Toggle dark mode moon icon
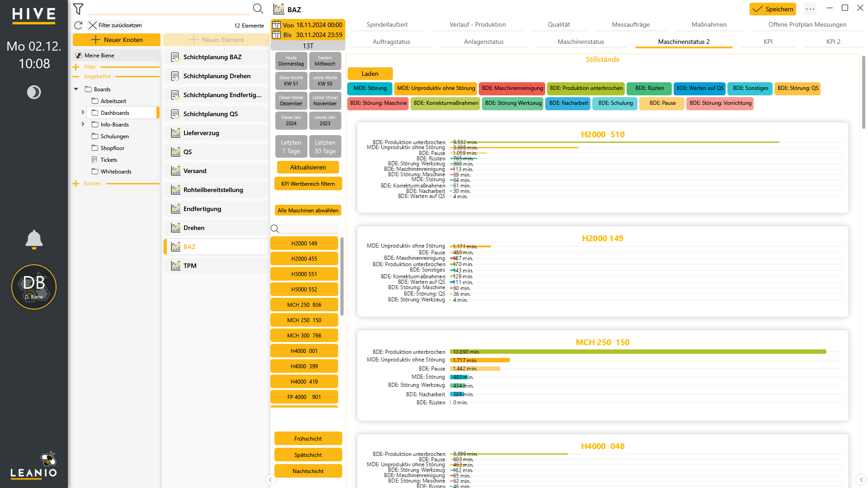 click(x=34, y=92)
